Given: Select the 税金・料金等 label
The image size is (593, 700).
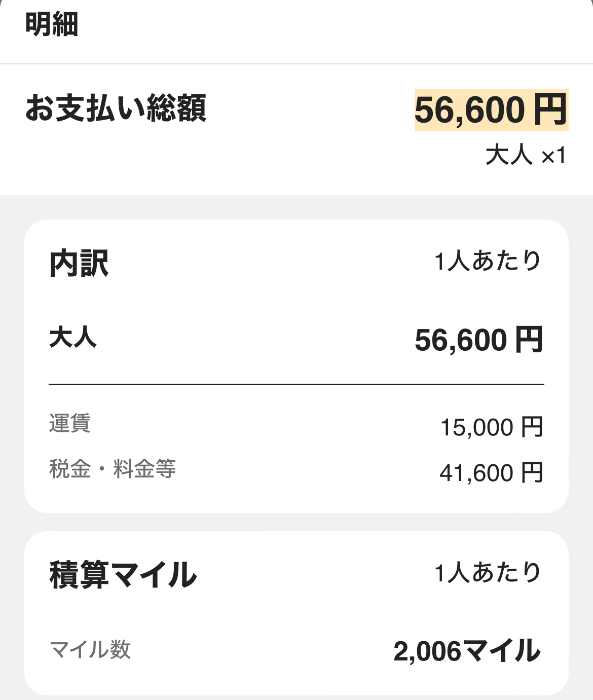Looking at the screenshot, I should [113, 469].
